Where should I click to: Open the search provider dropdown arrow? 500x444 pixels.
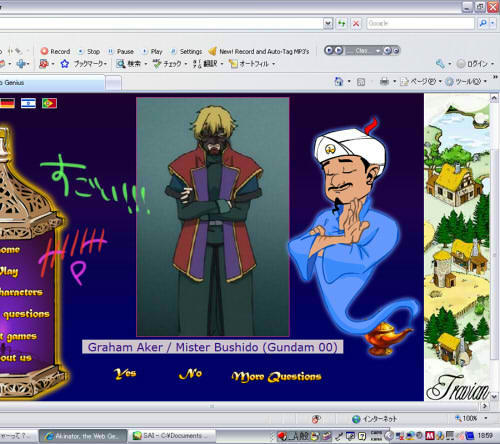tap(492, 23)
